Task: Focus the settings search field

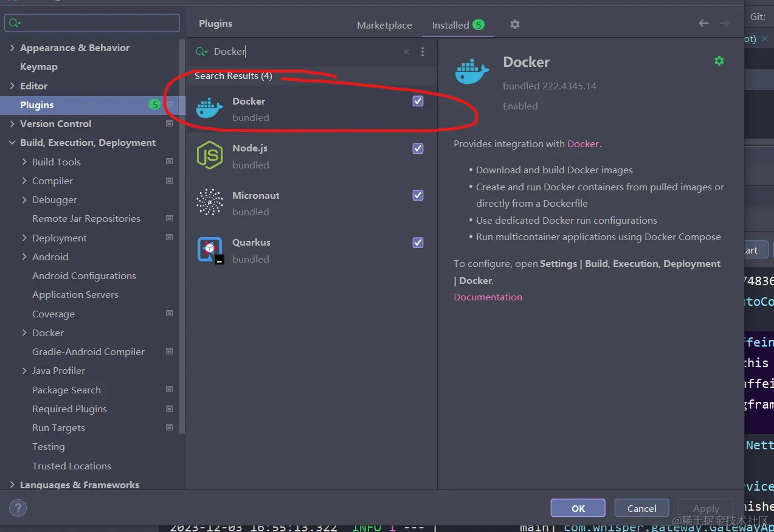Action: (x=92, y=23)
